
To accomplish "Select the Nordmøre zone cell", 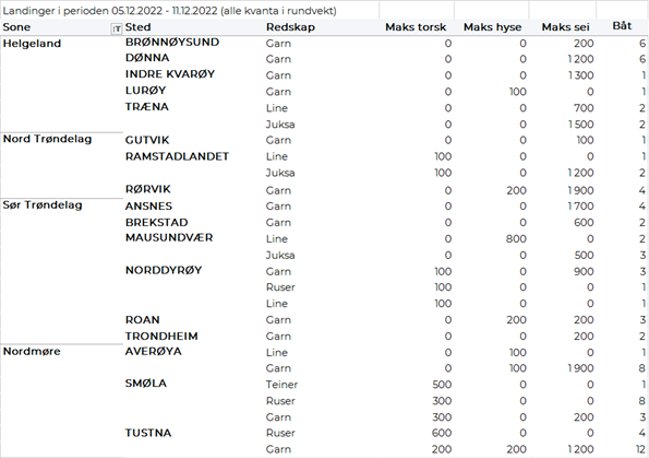I will coord(31,352).
